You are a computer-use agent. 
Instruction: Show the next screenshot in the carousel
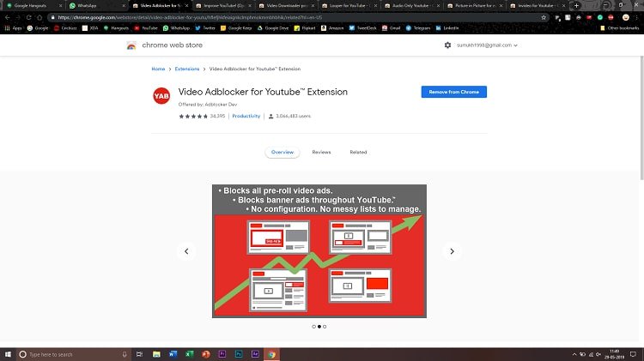coord(452,251)
